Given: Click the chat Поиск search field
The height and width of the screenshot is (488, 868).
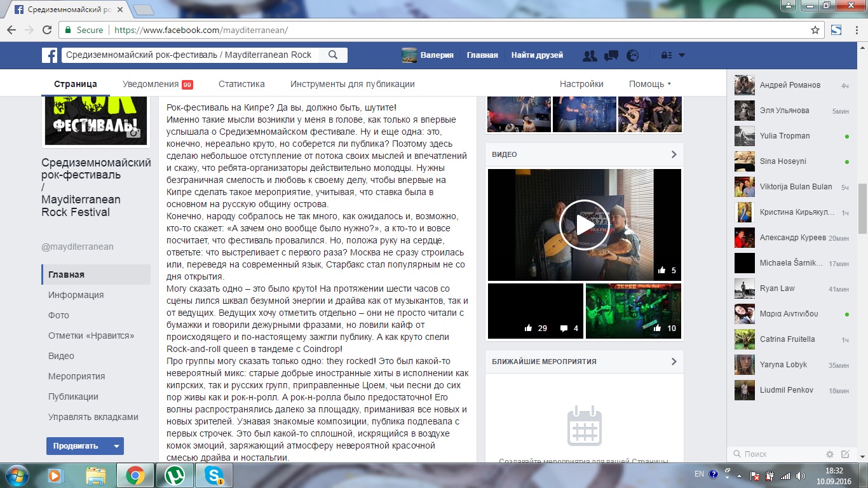Looking at the screenshot, I should pos(775,454).
